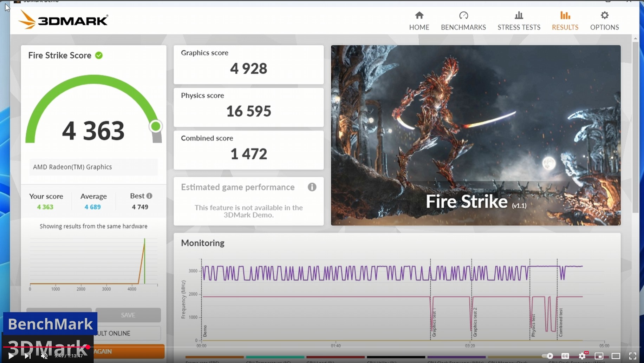The image size is (644, 363).
Task: Click the Monitoring section heading
Action: pyautogui.click(x=203, y=243)
